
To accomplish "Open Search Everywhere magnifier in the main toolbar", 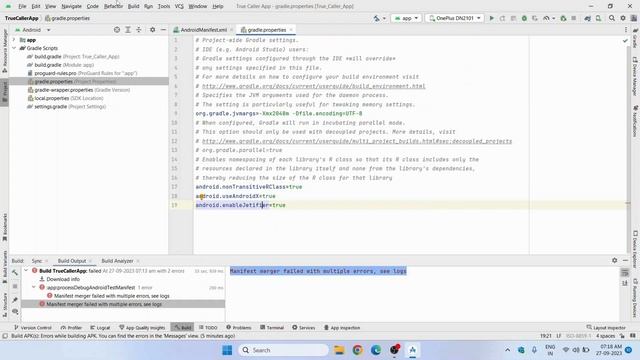I will coord(612,18).
